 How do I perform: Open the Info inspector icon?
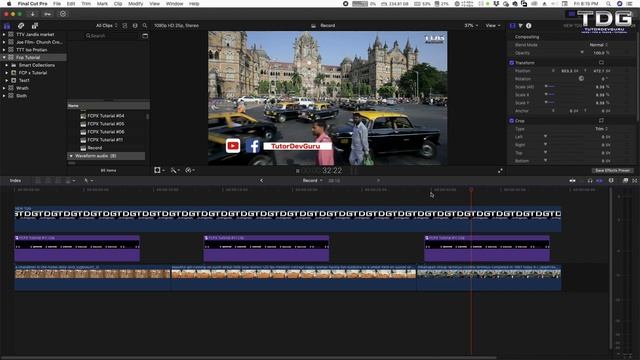point(529,25)
